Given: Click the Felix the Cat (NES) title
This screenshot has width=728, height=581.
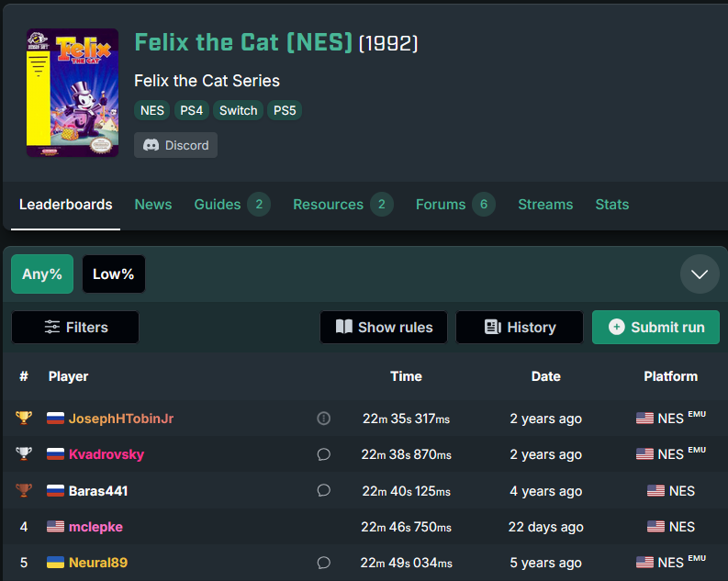Looking at the screenshot, I should (243, 42).
